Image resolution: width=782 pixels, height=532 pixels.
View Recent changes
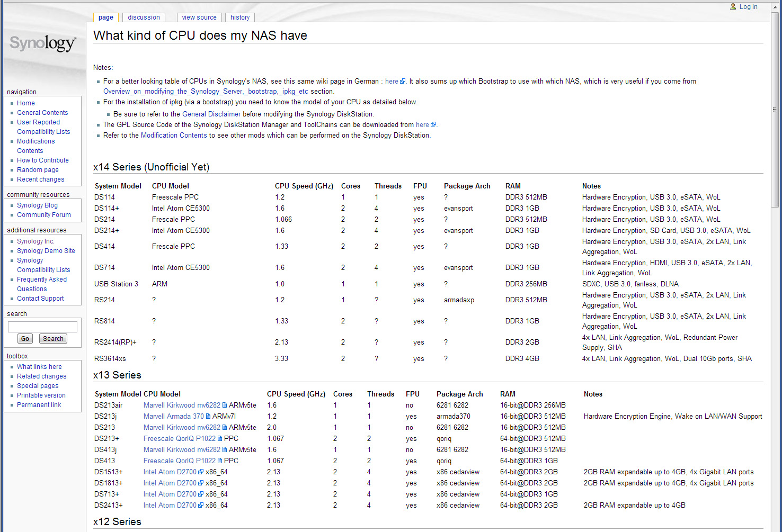[x=41, y=179]
